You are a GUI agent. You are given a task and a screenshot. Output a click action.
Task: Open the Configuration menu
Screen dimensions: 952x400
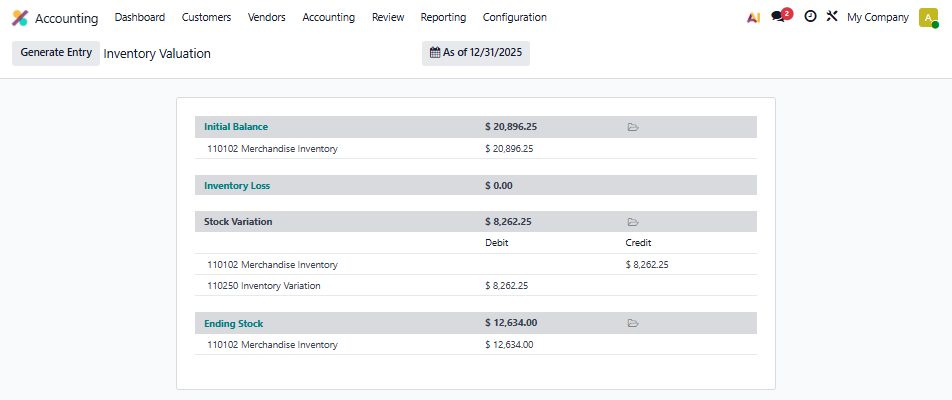[514, 17]
